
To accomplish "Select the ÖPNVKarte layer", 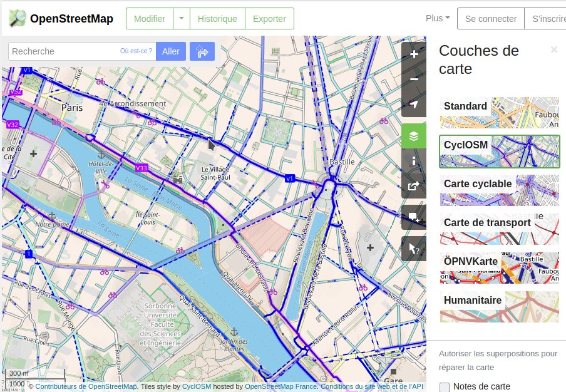I will [x=500, y=268].
